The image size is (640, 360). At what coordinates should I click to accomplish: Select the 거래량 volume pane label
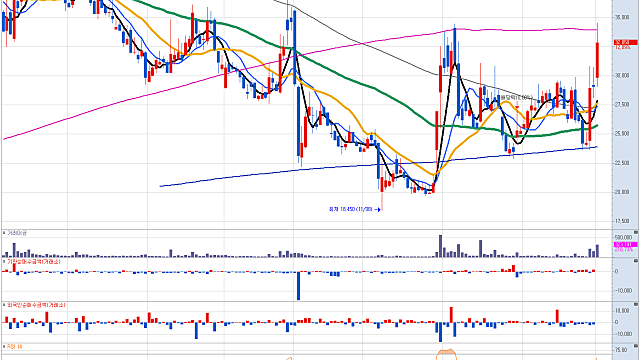click(x=17, y=233)
